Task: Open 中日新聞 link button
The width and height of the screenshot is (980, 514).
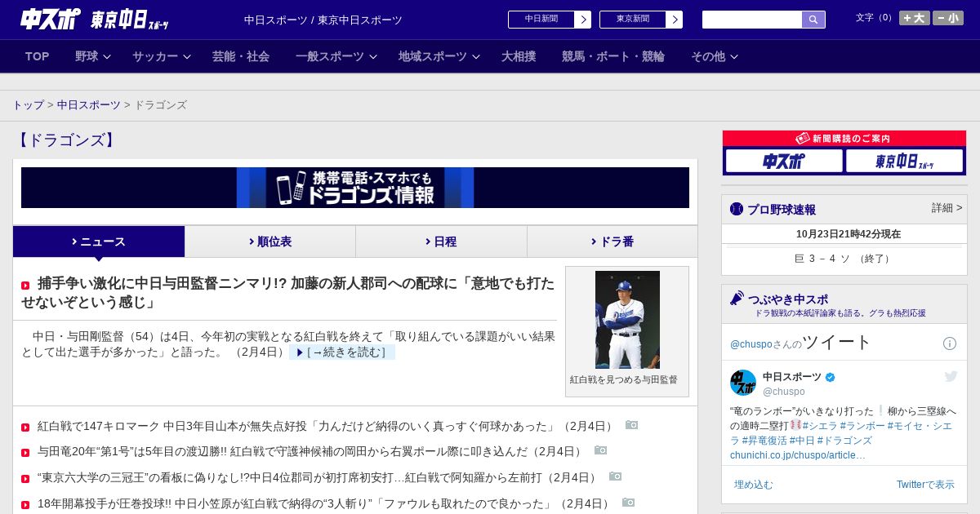Action: click(541, 20)
